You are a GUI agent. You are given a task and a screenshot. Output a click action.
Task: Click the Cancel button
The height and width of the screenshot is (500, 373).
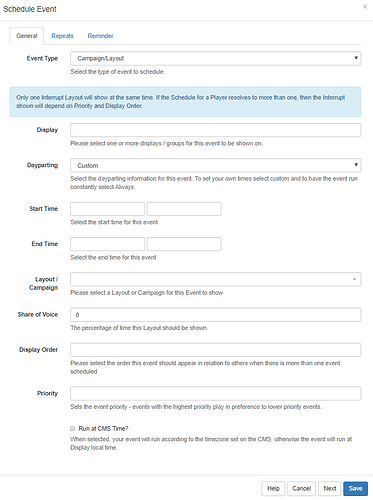(301, 489)
